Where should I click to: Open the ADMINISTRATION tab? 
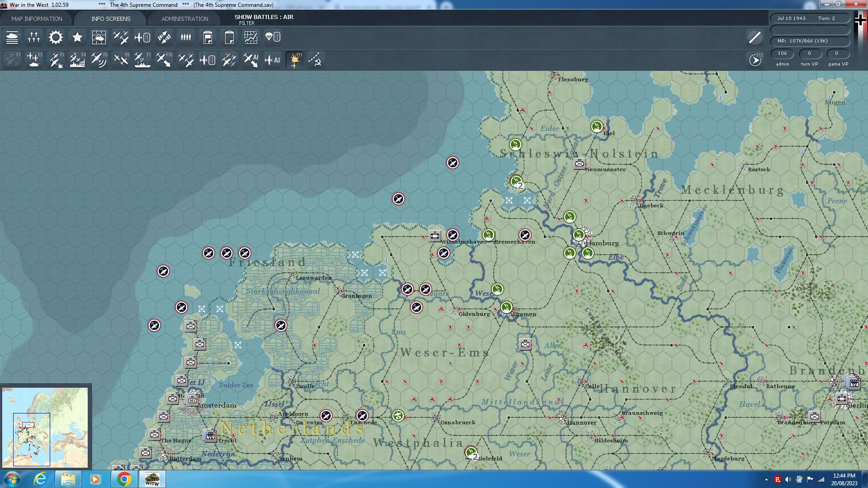184,19
